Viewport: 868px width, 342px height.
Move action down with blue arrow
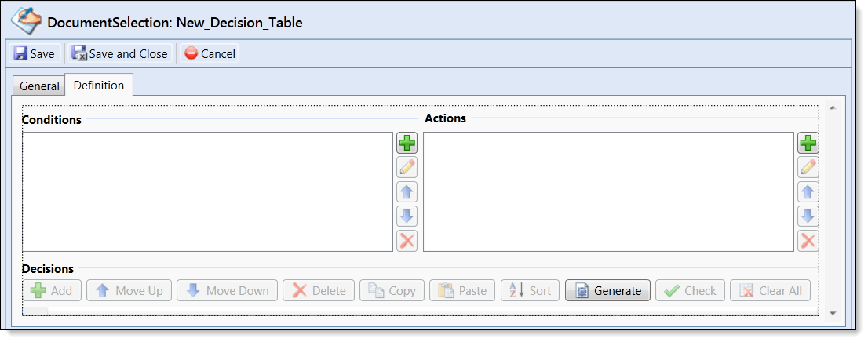(x=808, y=216)
